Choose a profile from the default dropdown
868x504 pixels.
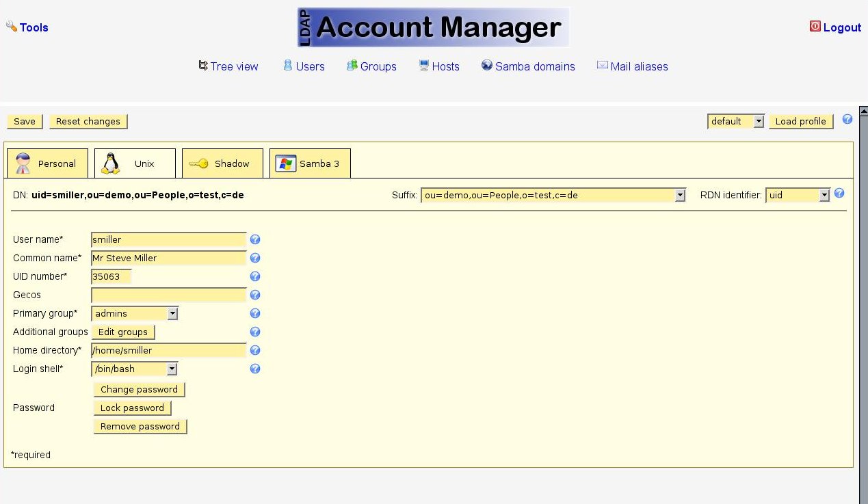point(735,121)
